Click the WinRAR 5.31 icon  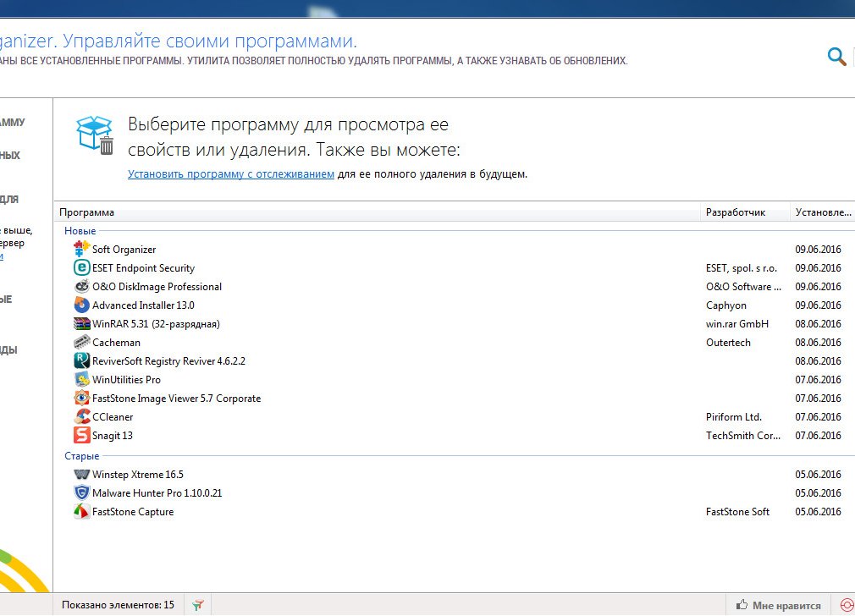pos(81,323)
